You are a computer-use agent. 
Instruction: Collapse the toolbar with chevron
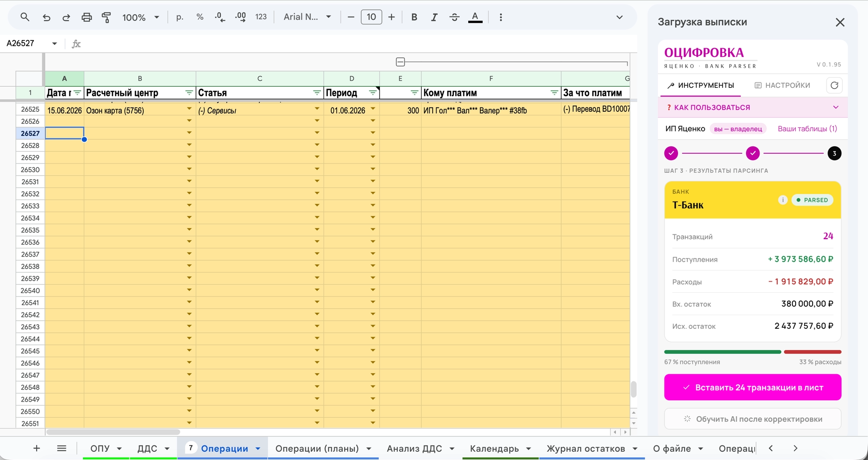[620, 17]
